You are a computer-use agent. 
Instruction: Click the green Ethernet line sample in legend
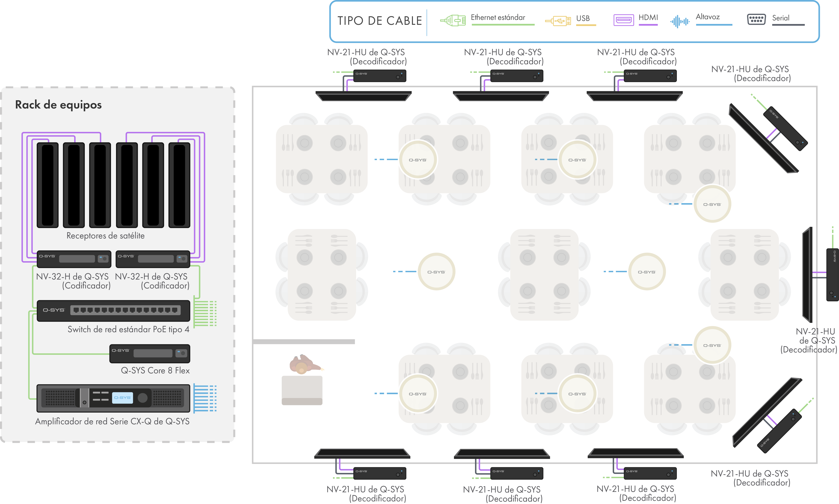[x=503, y=25]
